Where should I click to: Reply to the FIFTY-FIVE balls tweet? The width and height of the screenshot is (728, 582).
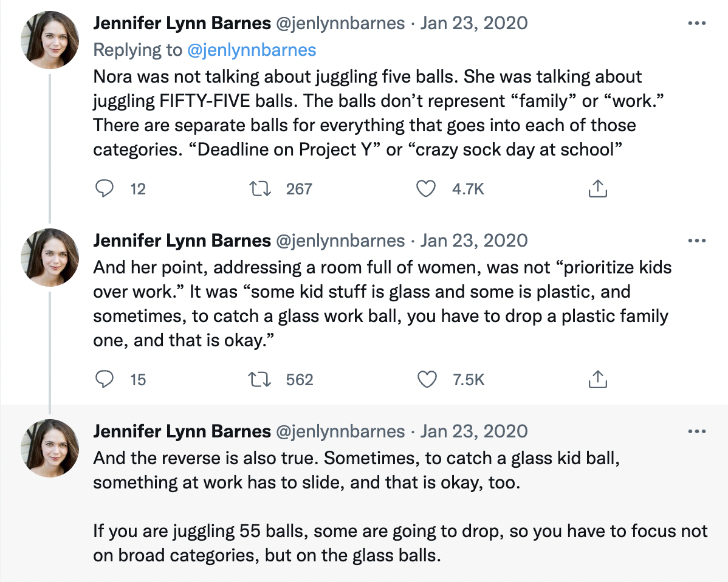tap(106, 189)
